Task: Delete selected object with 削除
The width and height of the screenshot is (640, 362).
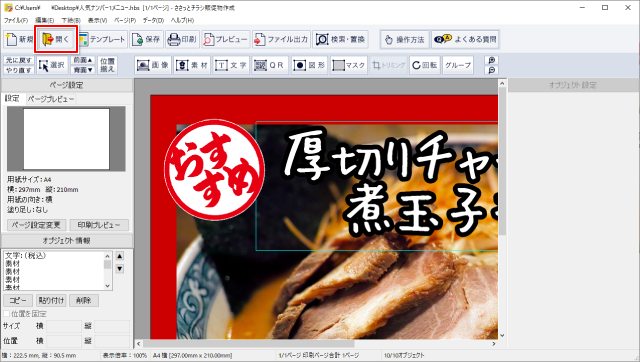Action: click(x=84, y=300)
